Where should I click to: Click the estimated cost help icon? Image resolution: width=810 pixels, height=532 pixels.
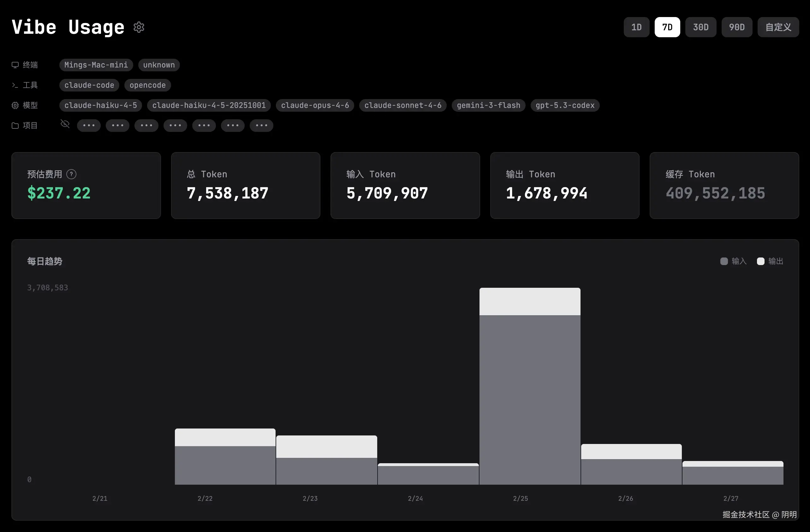(x=71, y=174)
